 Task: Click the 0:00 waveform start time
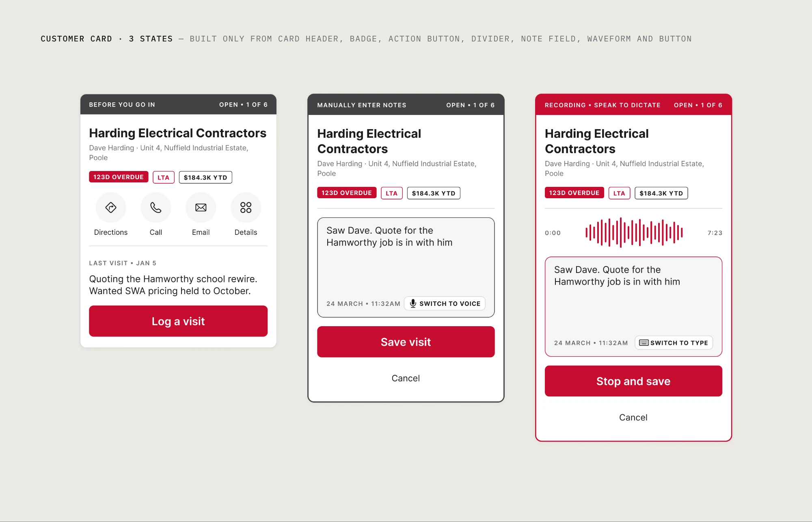(553, 233)
